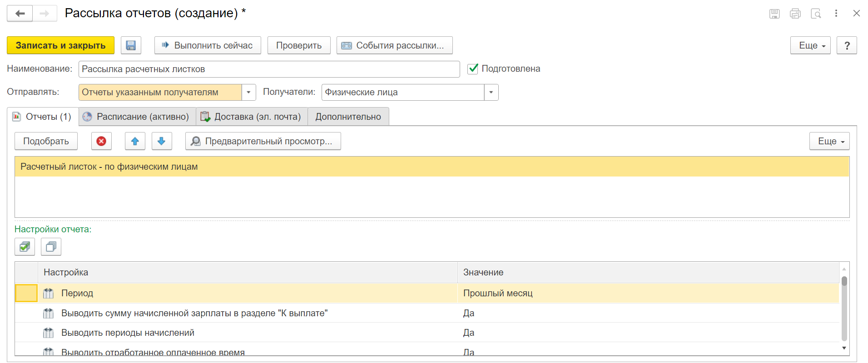Click the "Настройка" column header
Viewport: 868px width, 363px height.
pyautogui.click(x=248, y=272)
